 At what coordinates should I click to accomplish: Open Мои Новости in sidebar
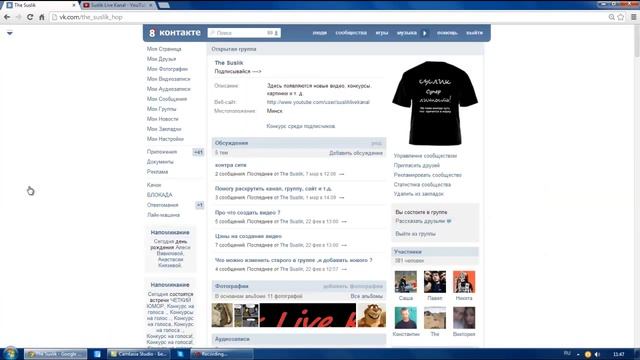click(162, 119)
